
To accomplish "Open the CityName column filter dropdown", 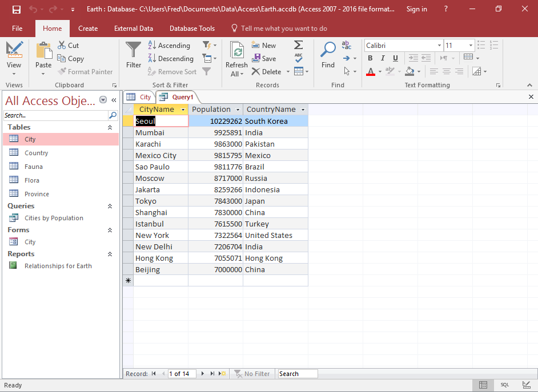I will [x=183, y=109].
